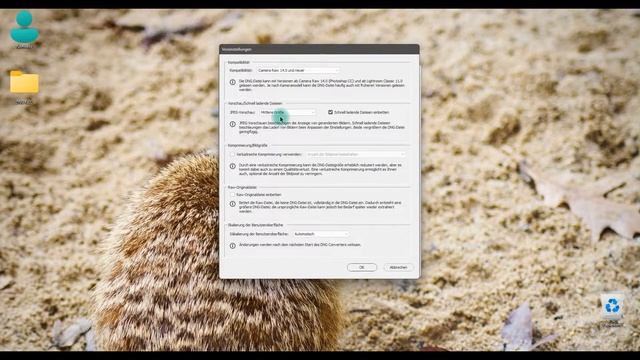Click the Voreinstellungen dialog title bar
Image resolution: width=640 pixels, height=360 pixels.
click(x=319, y=49)
